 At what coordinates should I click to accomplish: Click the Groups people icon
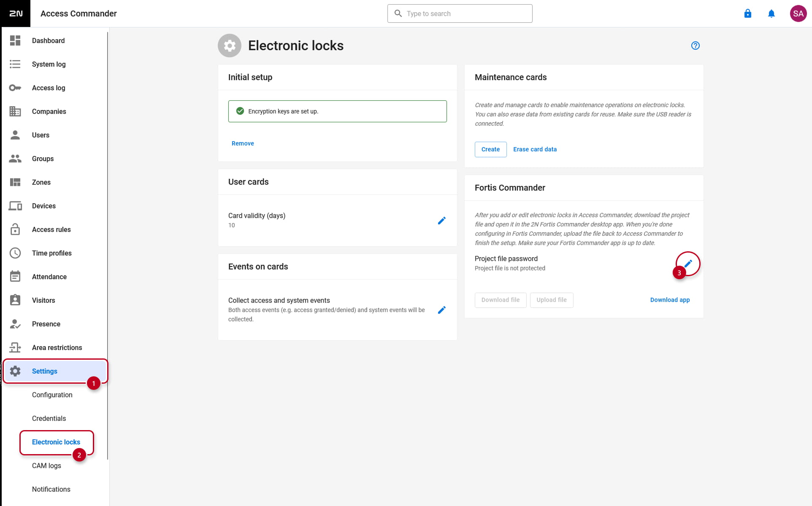point(15,159)
